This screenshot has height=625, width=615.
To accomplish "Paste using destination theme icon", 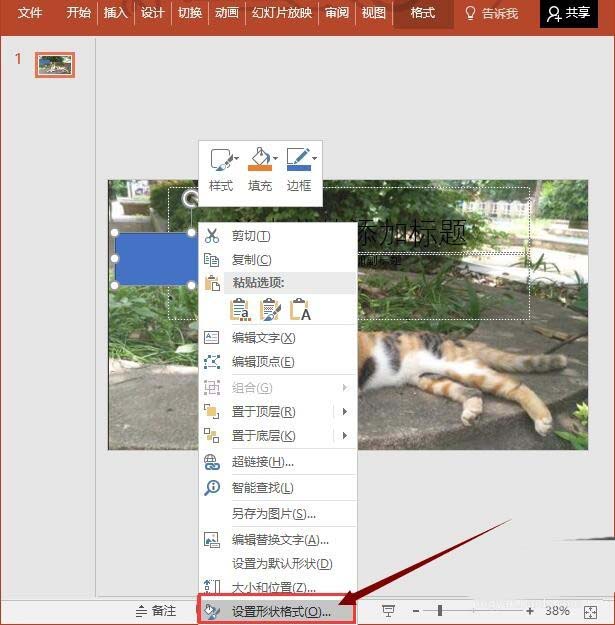I will click(x=240, y=309).
